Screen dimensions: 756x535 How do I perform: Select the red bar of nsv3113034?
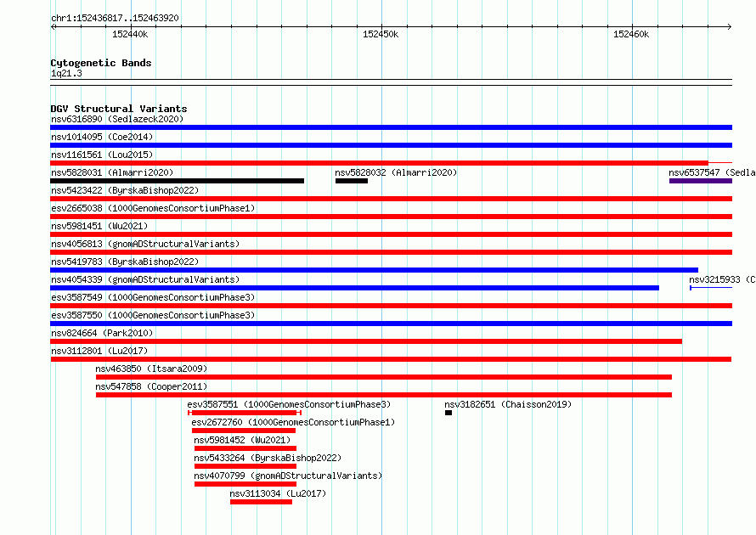coord(261,502)
